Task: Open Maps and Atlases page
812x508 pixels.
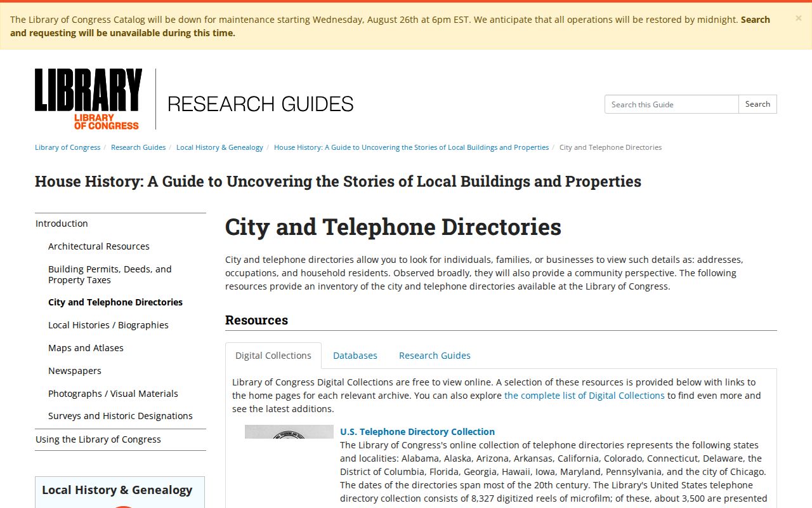Action: [86, 348]
